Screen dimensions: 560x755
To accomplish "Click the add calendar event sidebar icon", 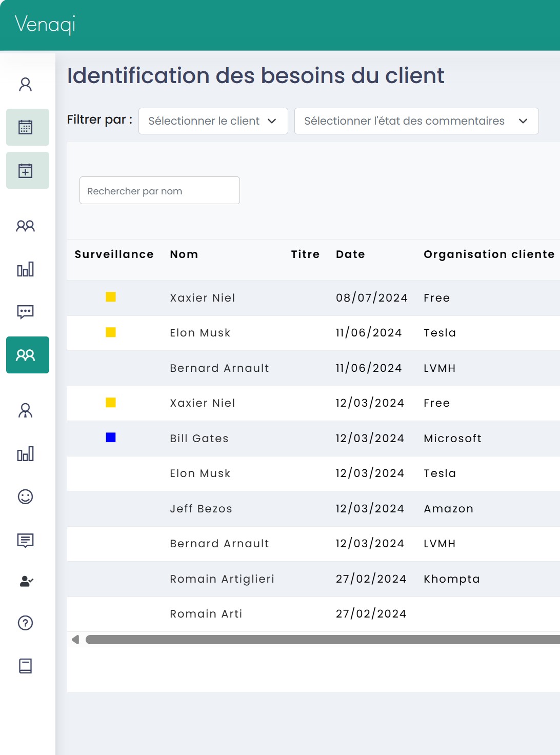I will pyautogui.click(x=26, y=170).
